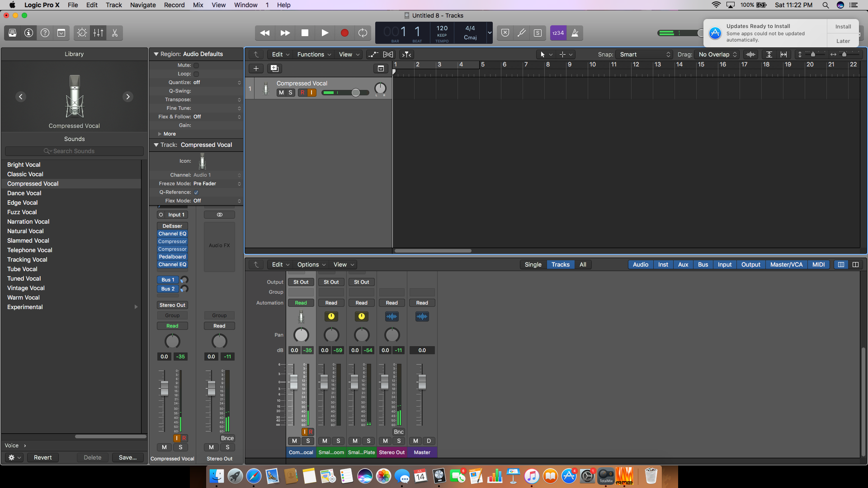868x488 pixels.
Task: Click the Scissors editors icon
Action: point(115,33)
